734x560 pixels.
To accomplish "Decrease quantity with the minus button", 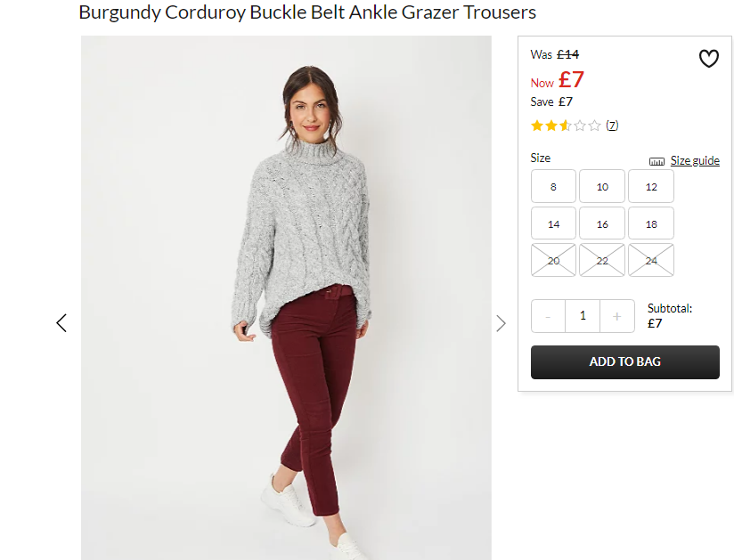I will point(548,316).
